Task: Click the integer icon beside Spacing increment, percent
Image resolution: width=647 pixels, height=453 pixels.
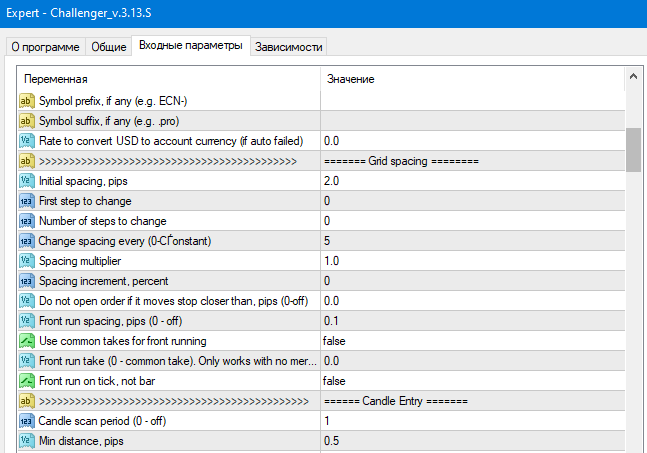Action: click(26, 281)
